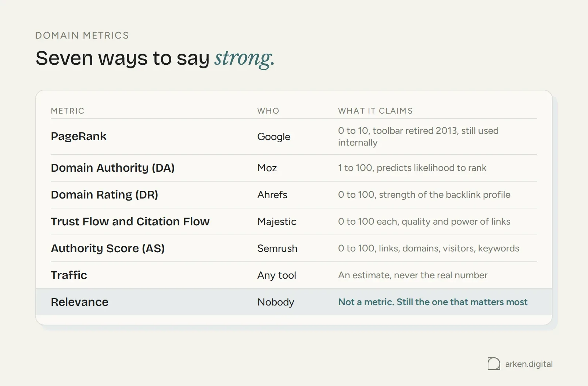Viewport: 588px width, 386px height.
Task: Select the Relevance metric name
Action: 80,302
